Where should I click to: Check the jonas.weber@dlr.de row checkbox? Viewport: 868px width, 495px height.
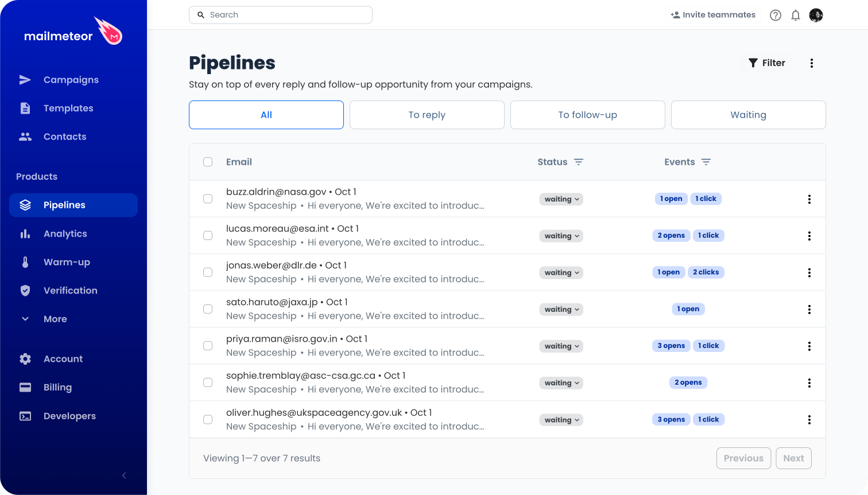[208, 272]
